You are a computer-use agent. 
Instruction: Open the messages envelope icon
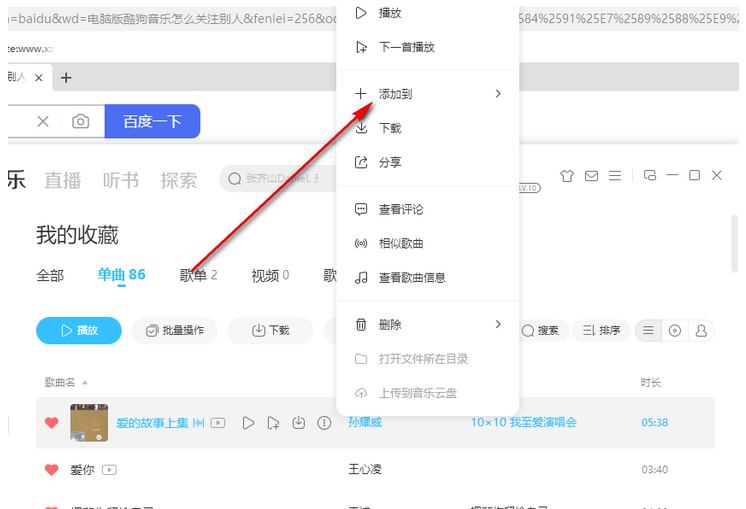(591, 176)
